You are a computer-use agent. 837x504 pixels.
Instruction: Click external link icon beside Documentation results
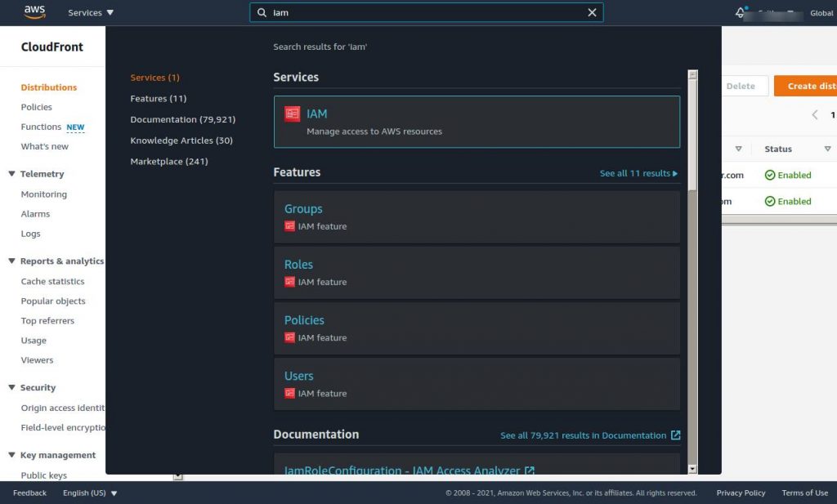tap(675, 435)
